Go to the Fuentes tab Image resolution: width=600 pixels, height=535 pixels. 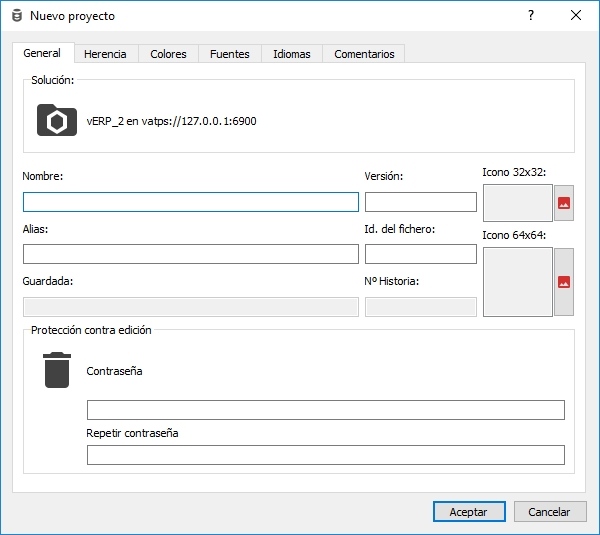pos(230,54)
